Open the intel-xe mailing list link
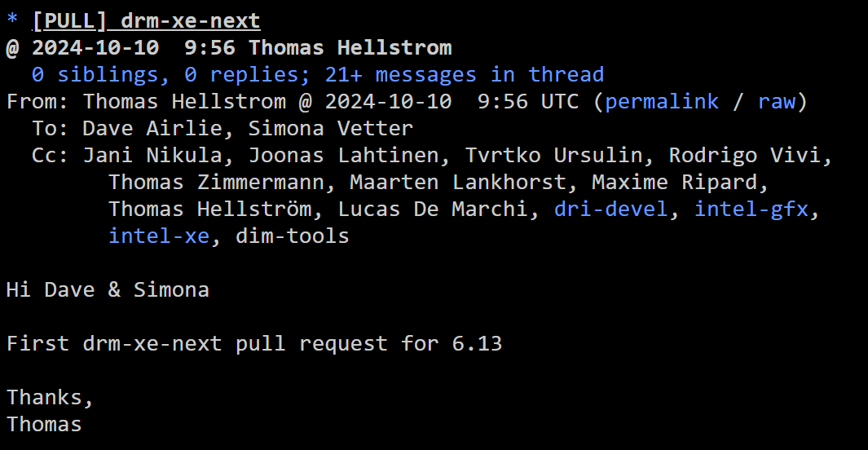 [159, 236]
